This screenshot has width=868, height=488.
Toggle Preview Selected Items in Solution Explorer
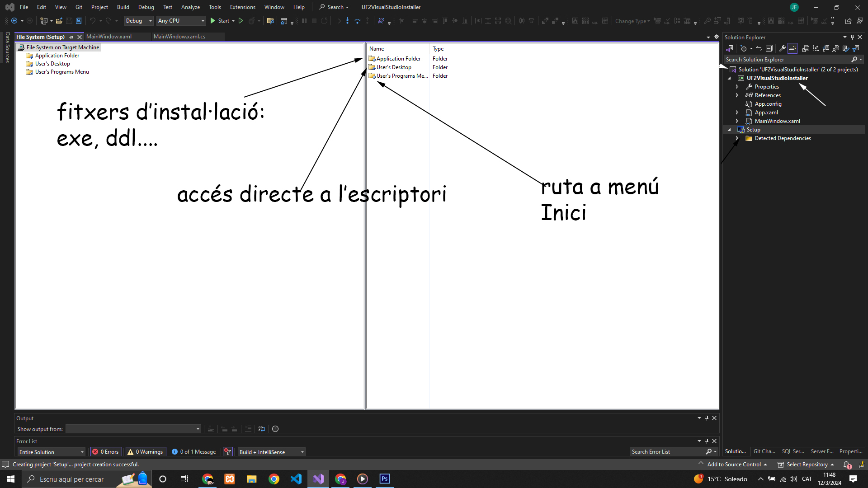pyautogui.click(x=793, y=48)
